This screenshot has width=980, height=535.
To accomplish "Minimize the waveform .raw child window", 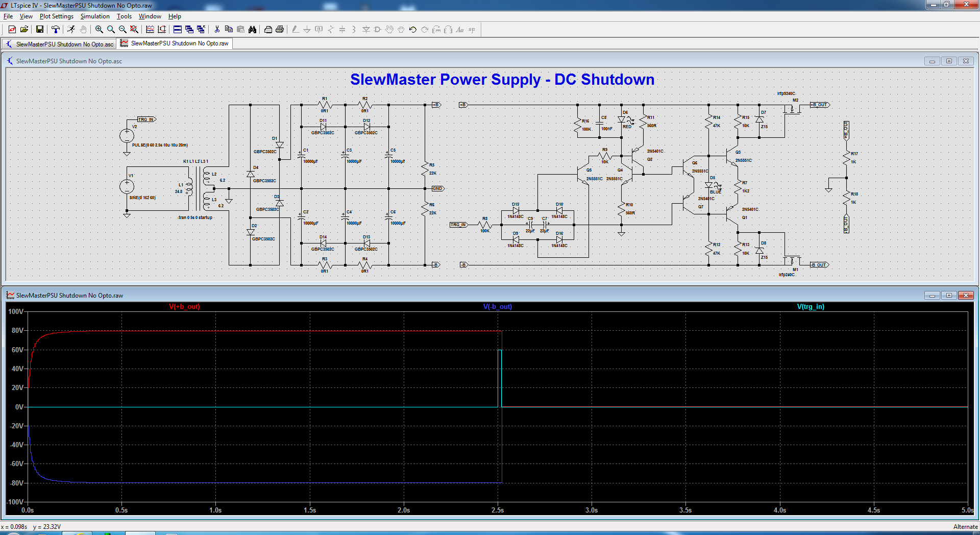I will tap(932, 296).
